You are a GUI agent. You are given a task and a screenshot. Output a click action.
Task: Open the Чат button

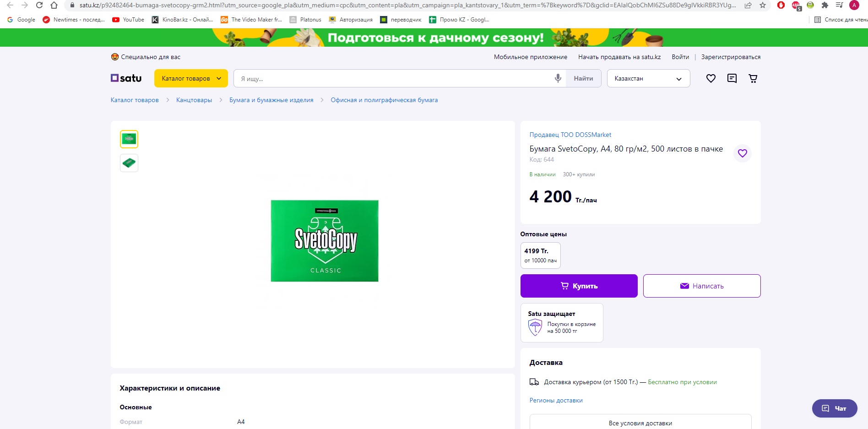click(x=835, y=408)
